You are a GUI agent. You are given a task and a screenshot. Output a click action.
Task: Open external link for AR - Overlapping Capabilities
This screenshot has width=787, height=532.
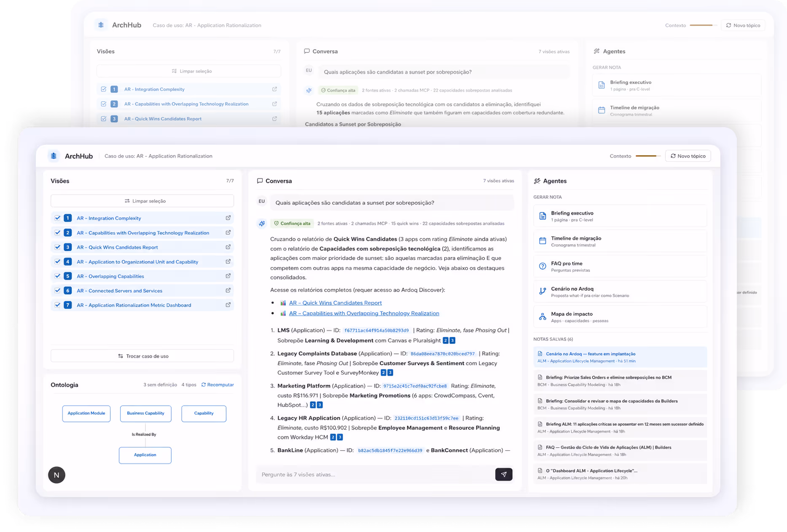[228, 276]
